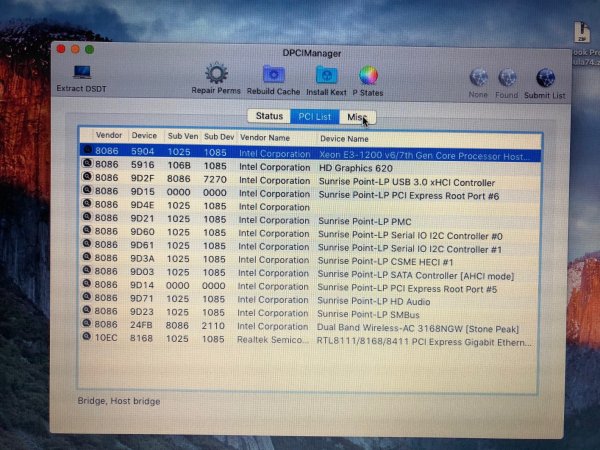Click sub vendor value 106B

coord(179,166)
